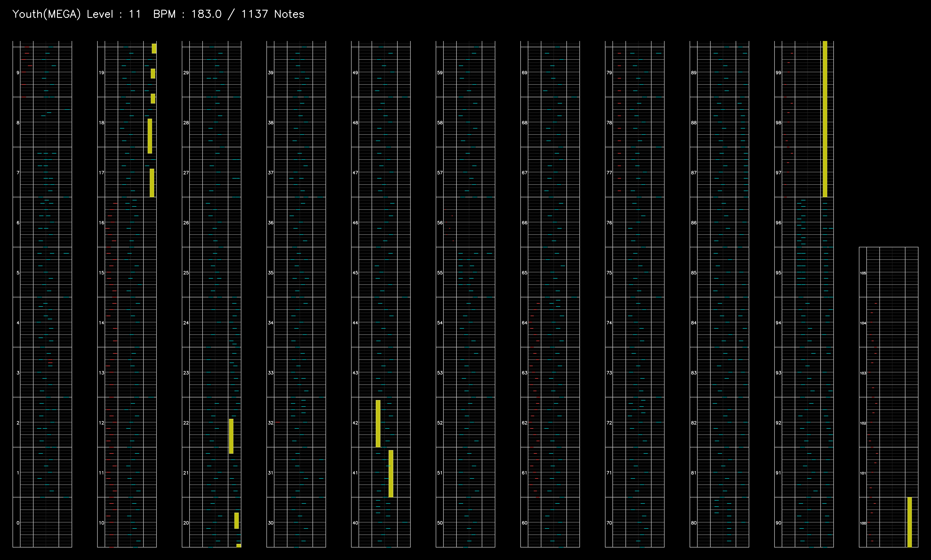Click the measure "20" label

point(186,523)
